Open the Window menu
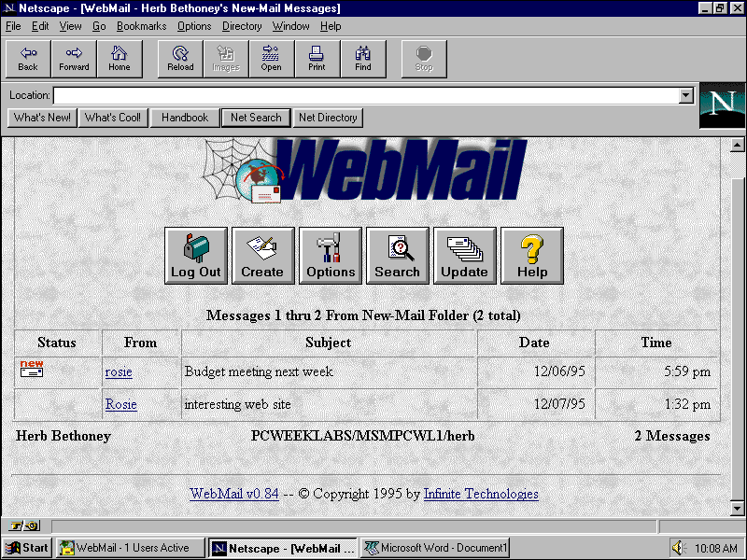This screenshot has height=560, width=747. (x=290, y=26)
